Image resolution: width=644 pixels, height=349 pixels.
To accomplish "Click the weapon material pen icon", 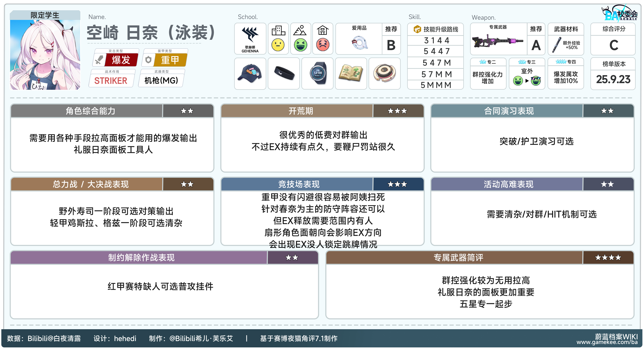I will (556, 45).
